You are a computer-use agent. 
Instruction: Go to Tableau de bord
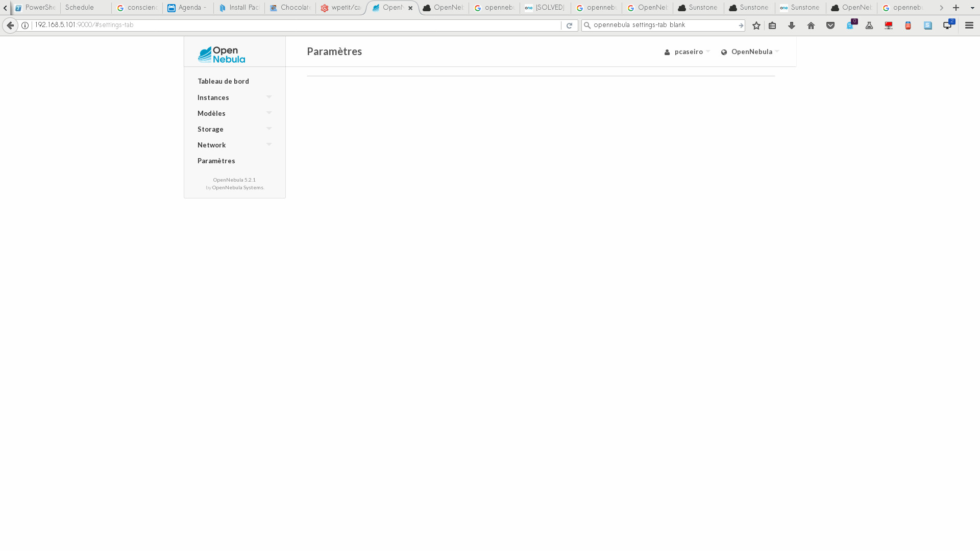[223, 81]
